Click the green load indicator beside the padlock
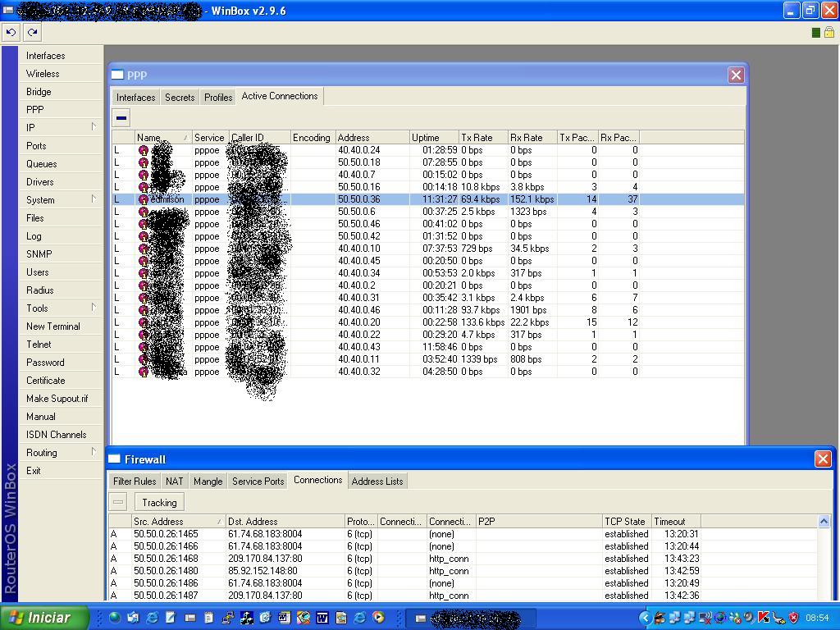 click(816, 33)
